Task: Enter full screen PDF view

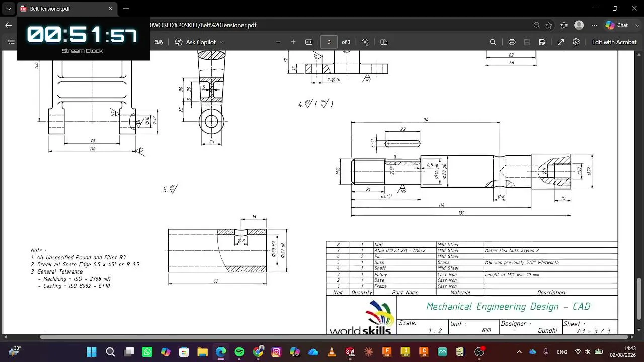Action: 561,42
